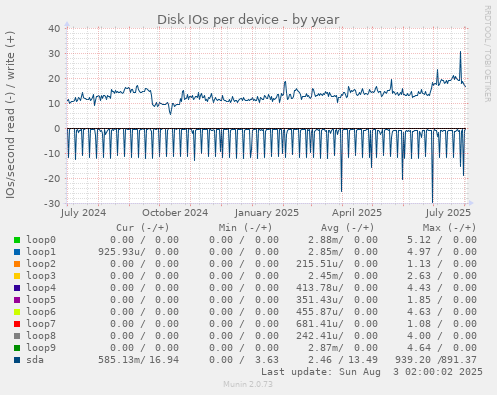Select the sda legend label
Viewport: 497px width, 395px height.
tap(35, 360)
